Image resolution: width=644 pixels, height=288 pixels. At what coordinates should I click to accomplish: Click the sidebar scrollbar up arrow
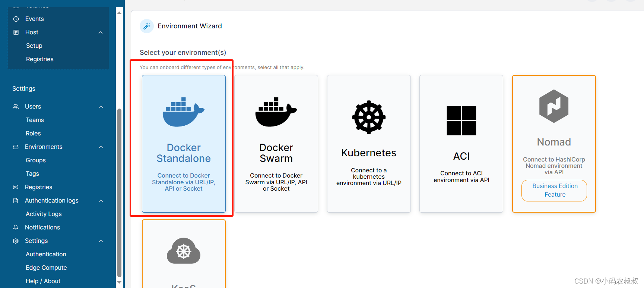120,13
